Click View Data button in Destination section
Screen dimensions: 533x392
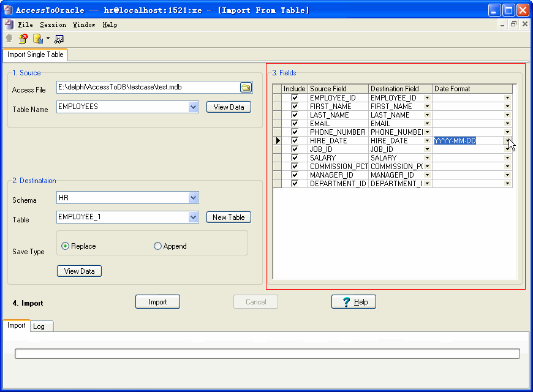point(79,271)
